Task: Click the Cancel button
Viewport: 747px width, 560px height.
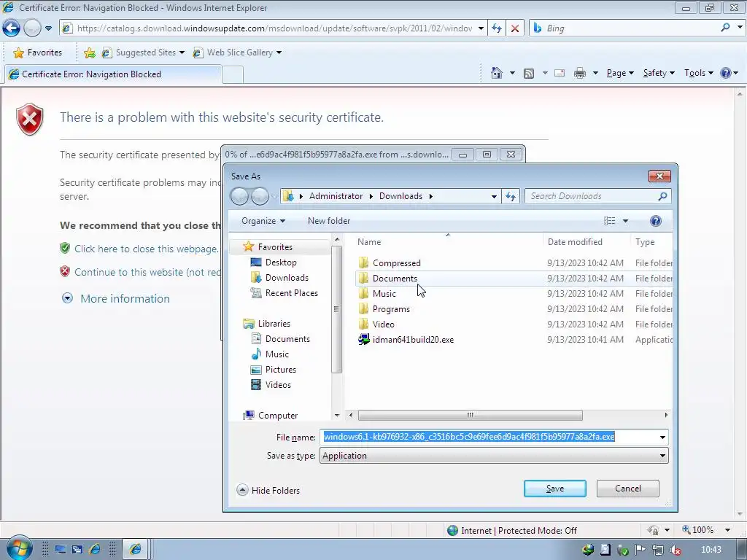Action: pyautogui.click(x=628, y=489)
